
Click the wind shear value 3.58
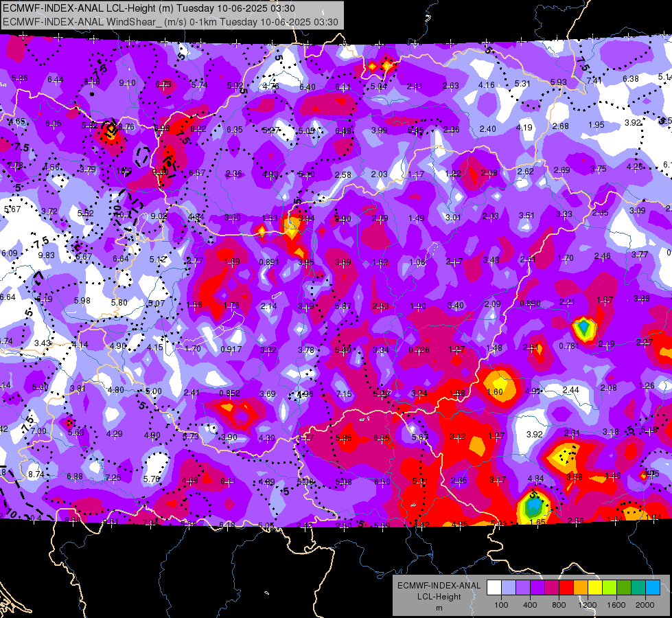click(575, 477)
